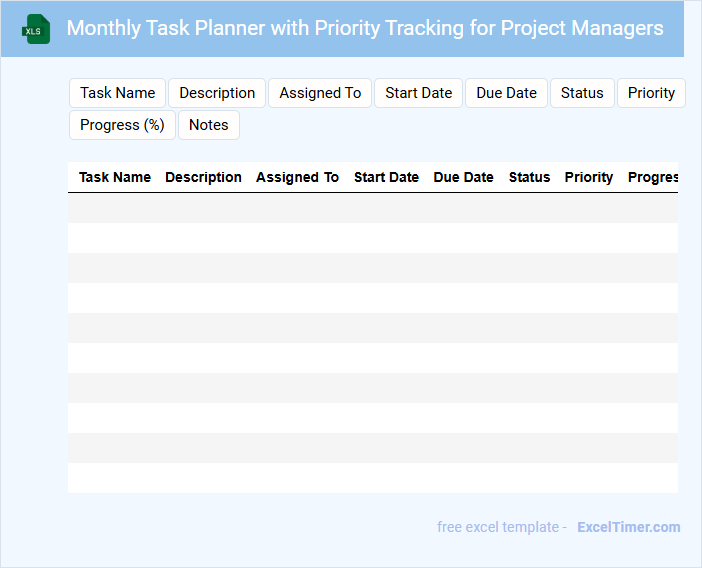Select the Task Name tag button
This screenshot has height=568, width=702.
118,93
